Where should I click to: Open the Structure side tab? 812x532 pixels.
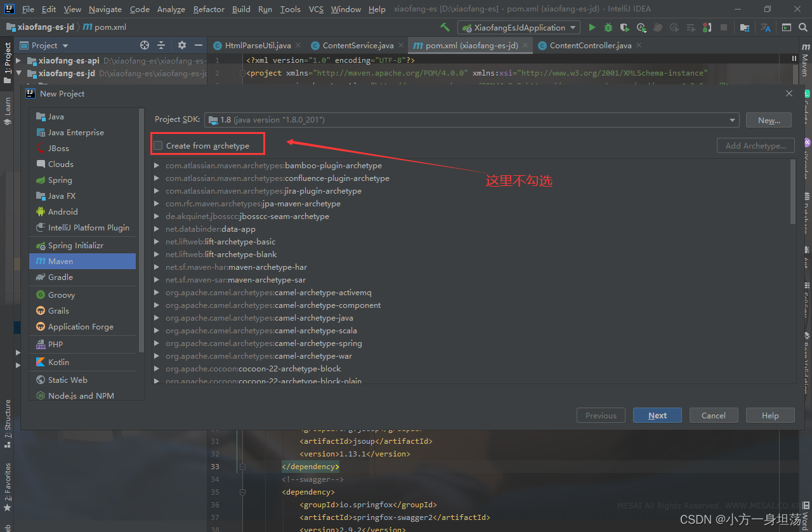click(x=8, y=423)
